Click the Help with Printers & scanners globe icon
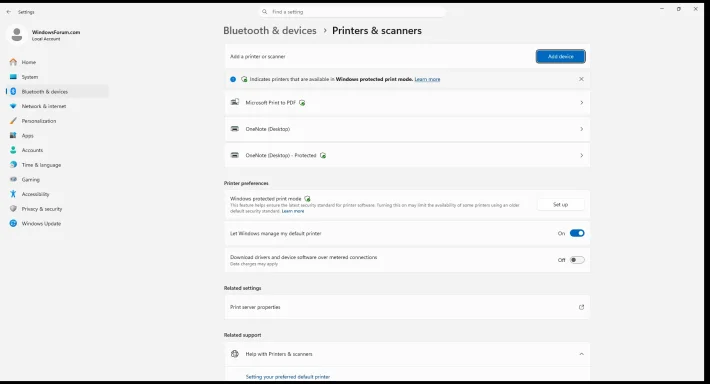The width and height of the screenshot is (710, 384). click(x=235, y=354)
